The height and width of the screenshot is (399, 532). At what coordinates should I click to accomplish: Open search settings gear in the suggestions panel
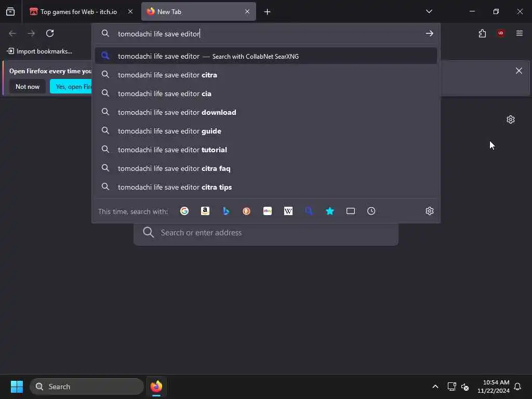point(430,211)
